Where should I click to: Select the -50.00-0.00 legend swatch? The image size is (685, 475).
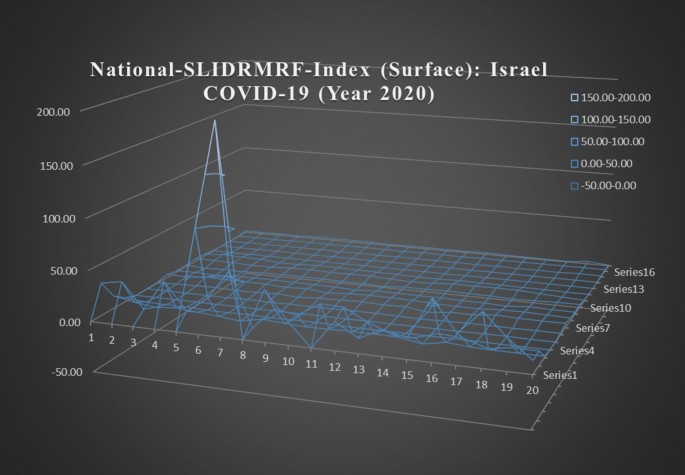(x=574, y=186)
